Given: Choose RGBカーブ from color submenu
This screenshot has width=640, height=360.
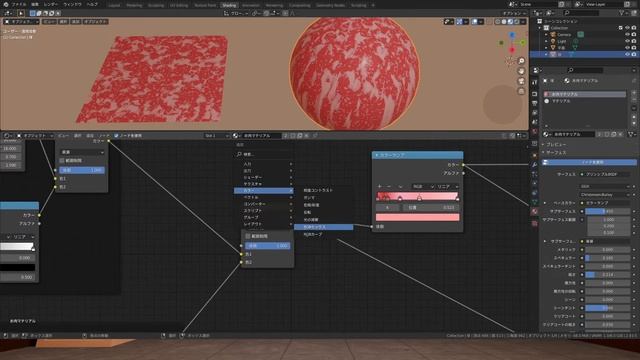Looking at the screenshot, I should [x=313, y=234].
